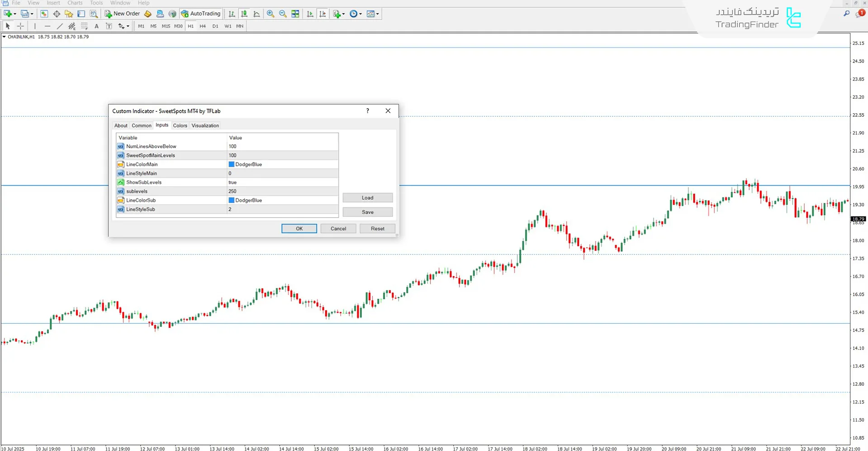Toggle the AutoTrading button

click(x=200, y=14)
